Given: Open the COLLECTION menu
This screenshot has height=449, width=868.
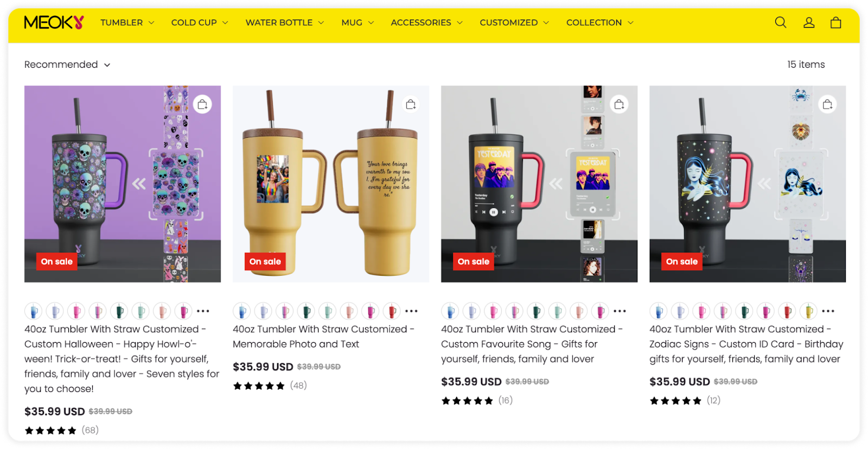Looking at the screenshot, I should (x=600, y=22).
